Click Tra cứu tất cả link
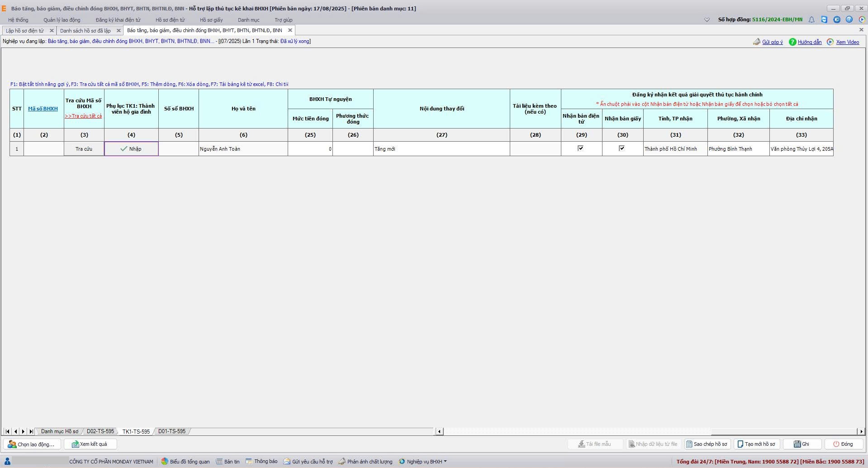This screenshot has width=868, height=468. (84, 116)
